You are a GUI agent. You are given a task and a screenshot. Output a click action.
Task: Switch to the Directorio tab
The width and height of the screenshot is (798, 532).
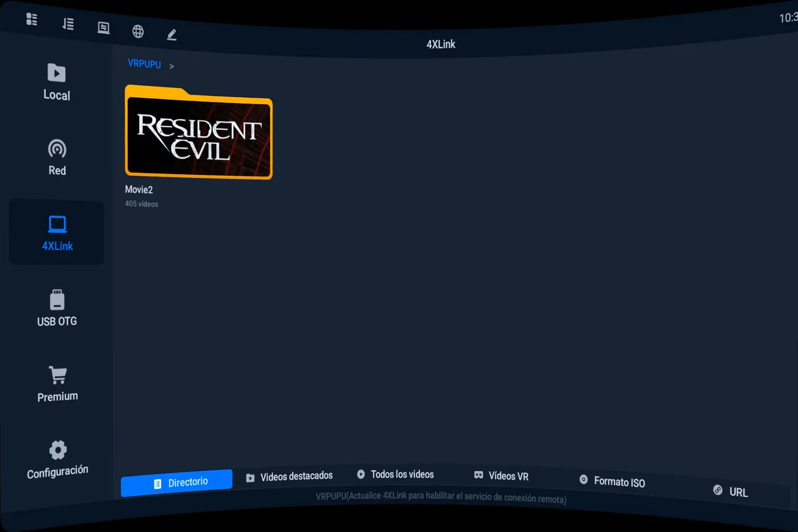[x=177, y=483]
